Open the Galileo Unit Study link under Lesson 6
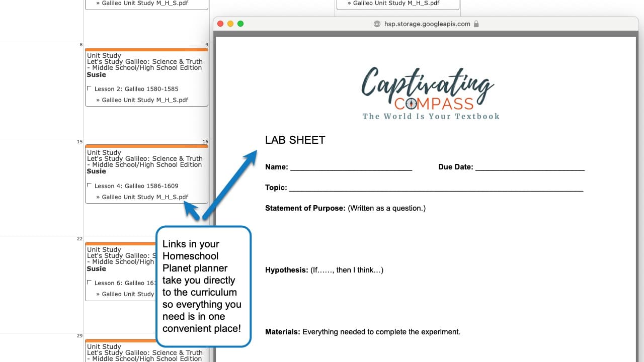 click(128, 294)
